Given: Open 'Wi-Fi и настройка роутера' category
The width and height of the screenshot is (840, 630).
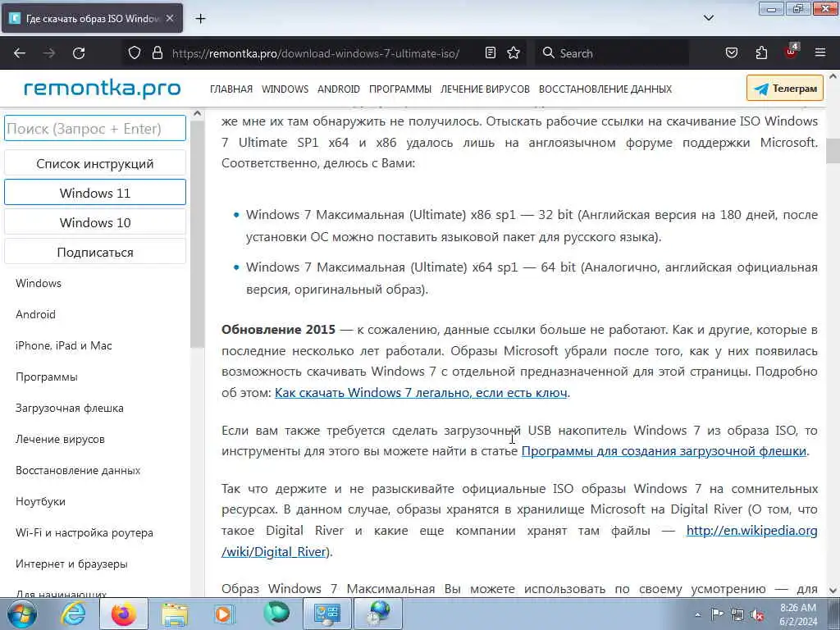Looking at the screenshot, I should [84, 533].
